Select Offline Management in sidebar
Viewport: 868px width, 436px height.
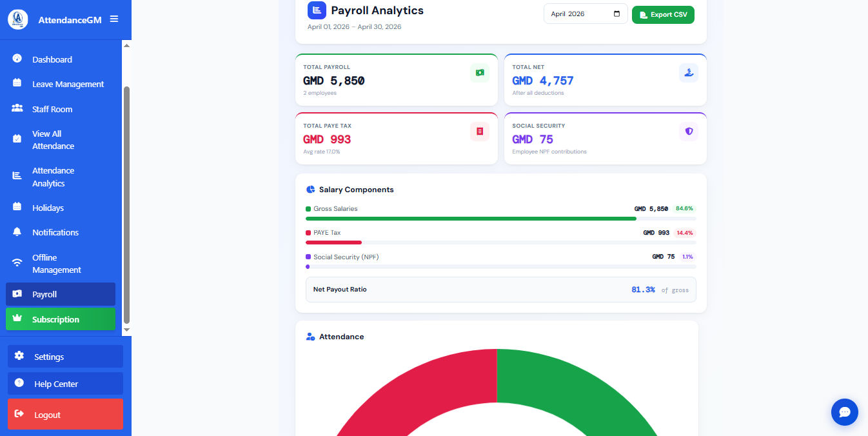[61, 263]
